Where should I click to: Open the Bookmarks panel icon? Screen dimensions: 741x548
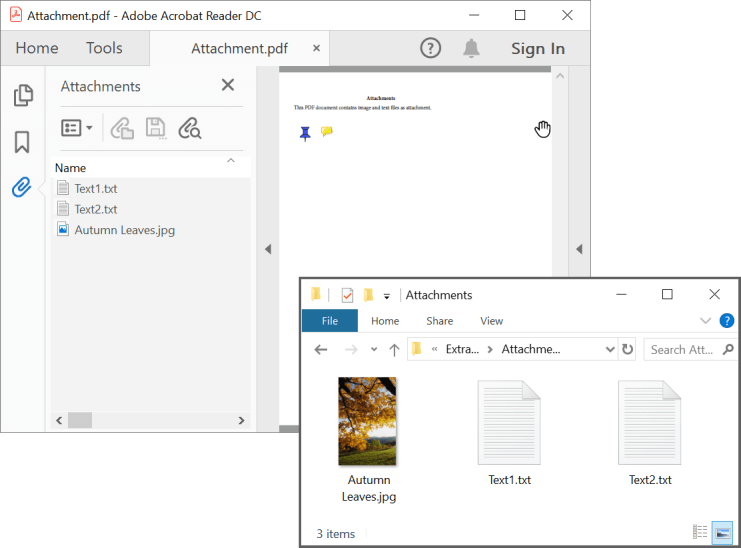click(x=22, y=142)
